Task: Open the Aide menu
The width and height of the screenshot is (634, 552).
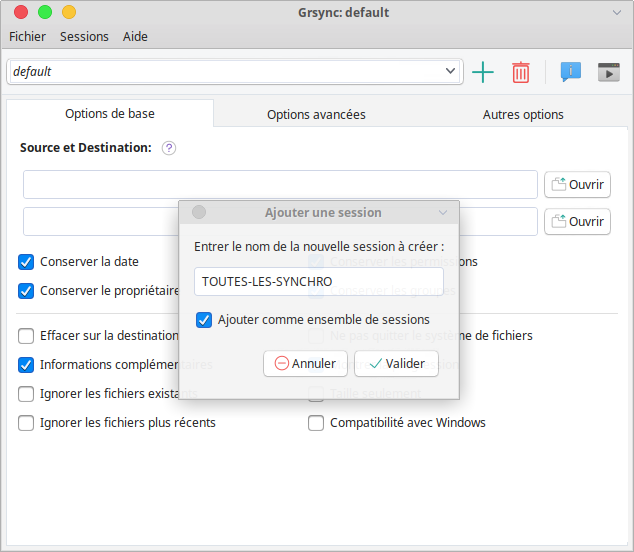Action: pyautogui.click(x=135, y=36)
